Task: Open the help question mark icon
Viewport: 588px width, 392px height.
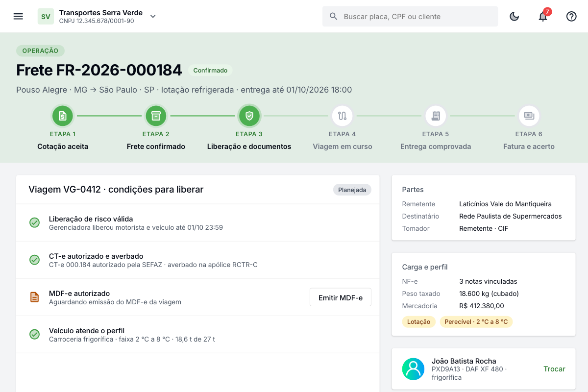Action: point(571,16)
